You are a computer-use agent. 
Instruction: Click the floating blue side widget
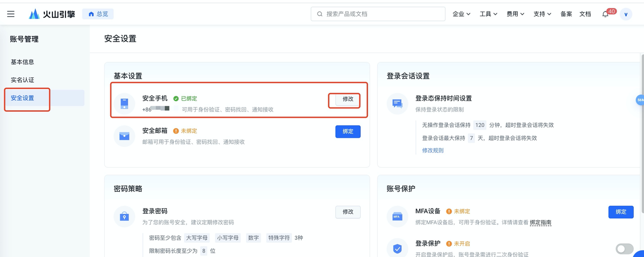(x=640, y=100)
